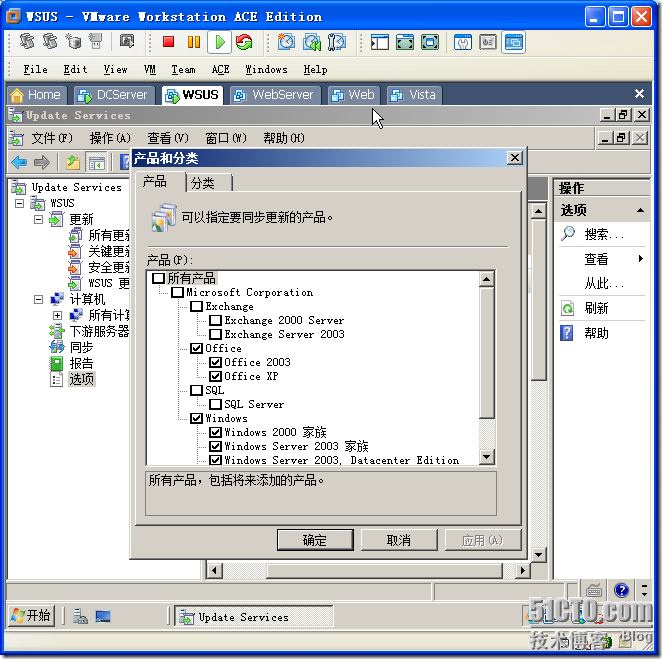
Task: Open the VMware File menu
Action: point(35,69)
